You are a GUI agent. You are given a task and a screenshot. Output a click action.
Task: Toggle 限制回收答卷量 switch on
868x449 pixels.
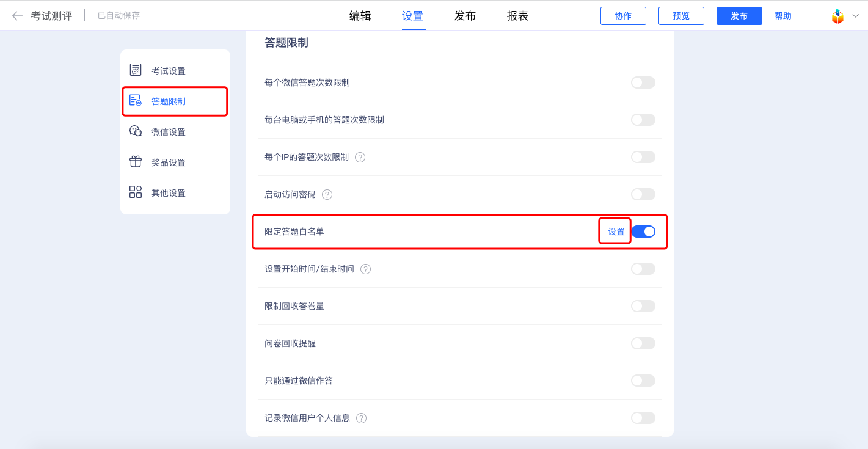(x=643, y=306)
